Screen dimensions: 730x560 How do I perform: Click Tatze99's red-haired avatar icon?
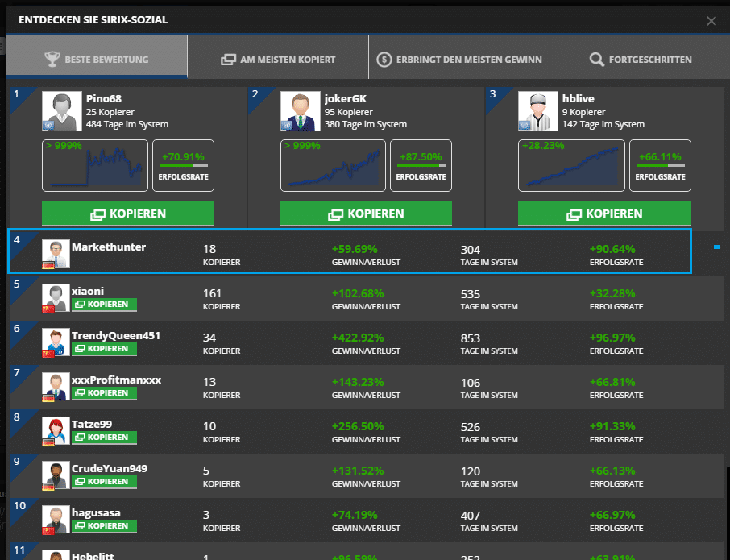point(56,430)
